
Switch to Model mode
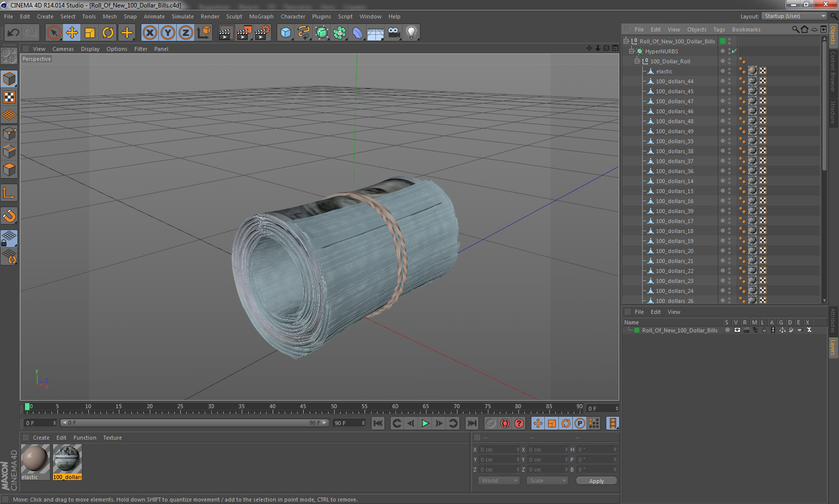9,79
